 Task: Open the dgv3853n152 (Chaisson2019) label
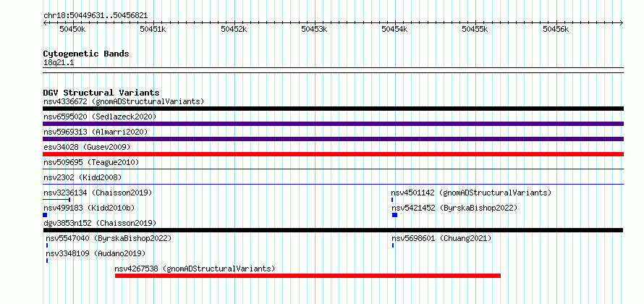point(100,223)
